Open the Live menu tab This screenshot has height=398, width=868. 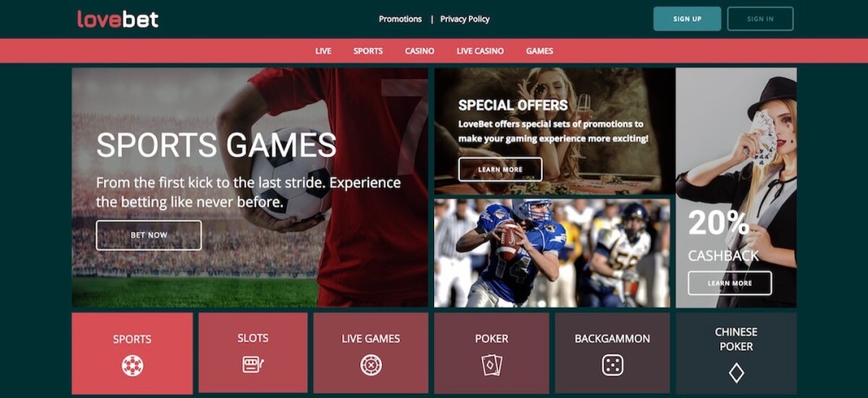point(323,51)
